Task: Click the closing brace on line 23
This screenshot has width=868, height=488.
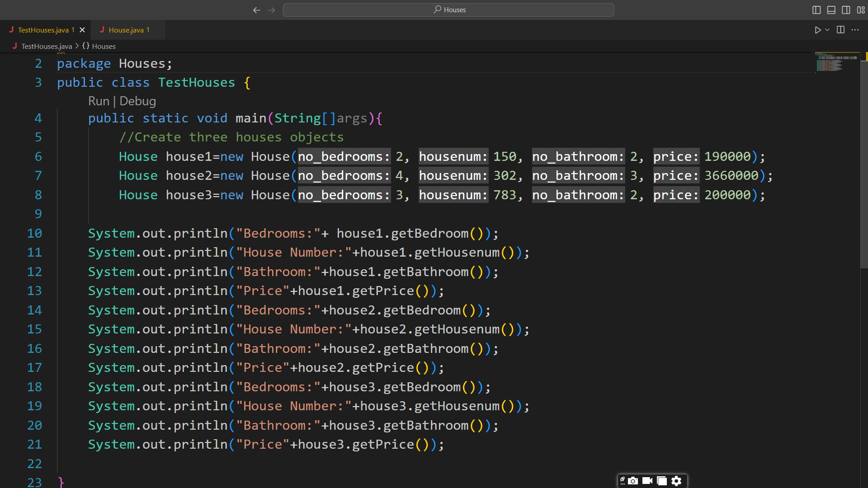Action: (61, 482)
